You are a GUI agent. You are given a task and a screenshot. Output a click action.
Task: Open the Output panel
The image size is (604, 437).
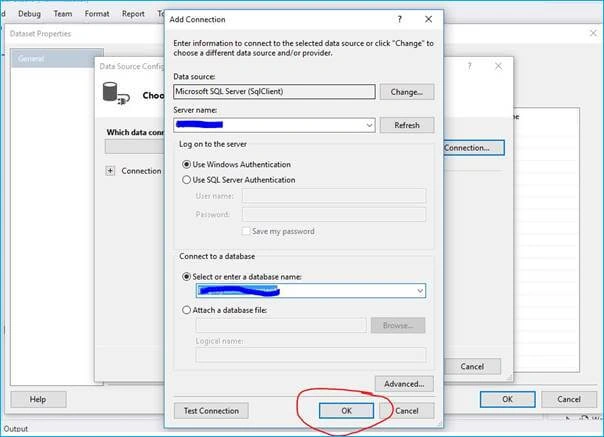click(16, 429)
